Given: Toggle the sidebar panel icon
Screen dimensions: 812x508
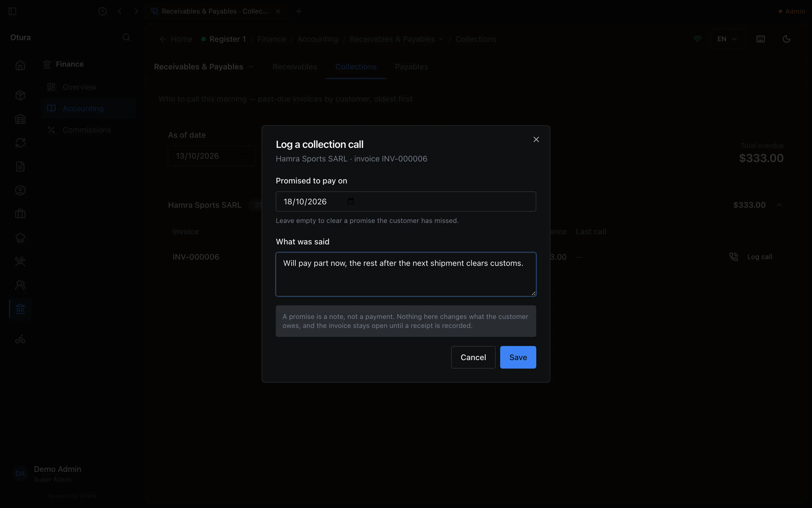Looking at the screenshot, I should tap(12, 11).
